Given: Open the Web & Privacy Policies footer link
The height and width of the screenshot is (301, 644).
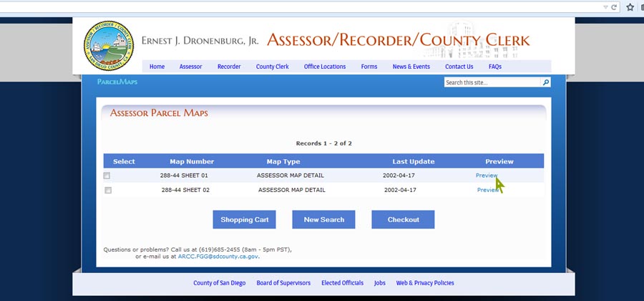Looking at the screenshot, I should click(425, 283).
